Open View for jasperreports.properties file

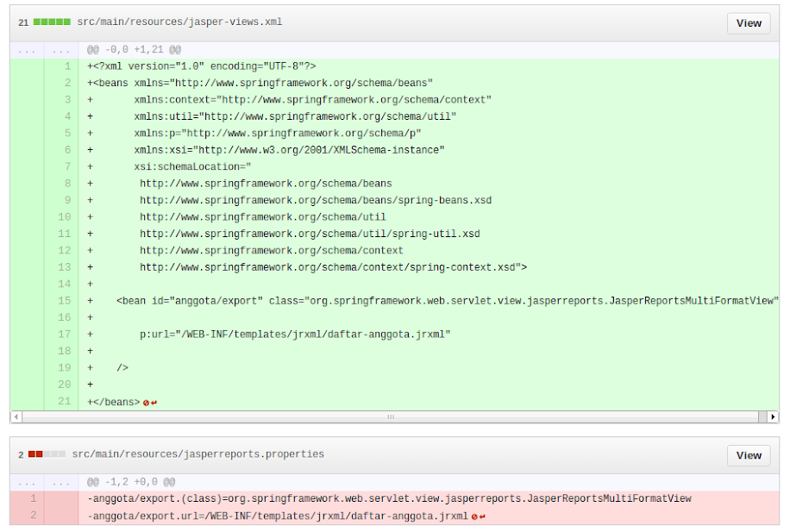(x=749, y=455)
